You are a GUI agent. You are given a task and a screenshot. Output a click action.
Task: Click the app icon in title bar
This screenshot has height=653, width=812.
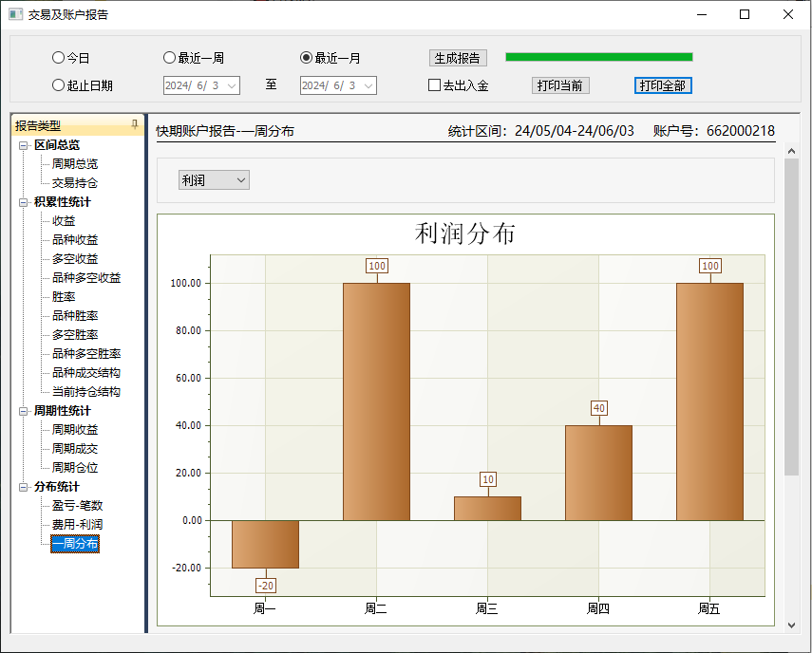click(x=15, y=14)
